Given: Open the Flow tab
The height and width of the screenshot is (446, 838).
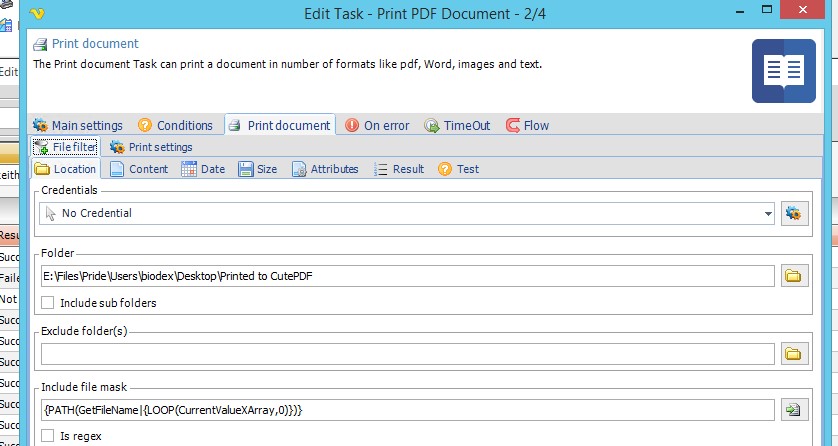Looking at the screenshot, I should 527,125.
